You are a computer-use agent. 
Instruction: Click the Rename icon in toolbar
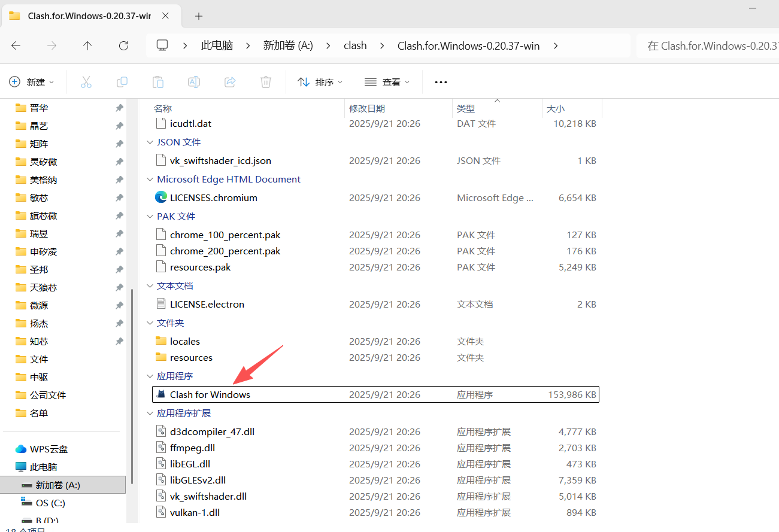[x=194, y=82]
